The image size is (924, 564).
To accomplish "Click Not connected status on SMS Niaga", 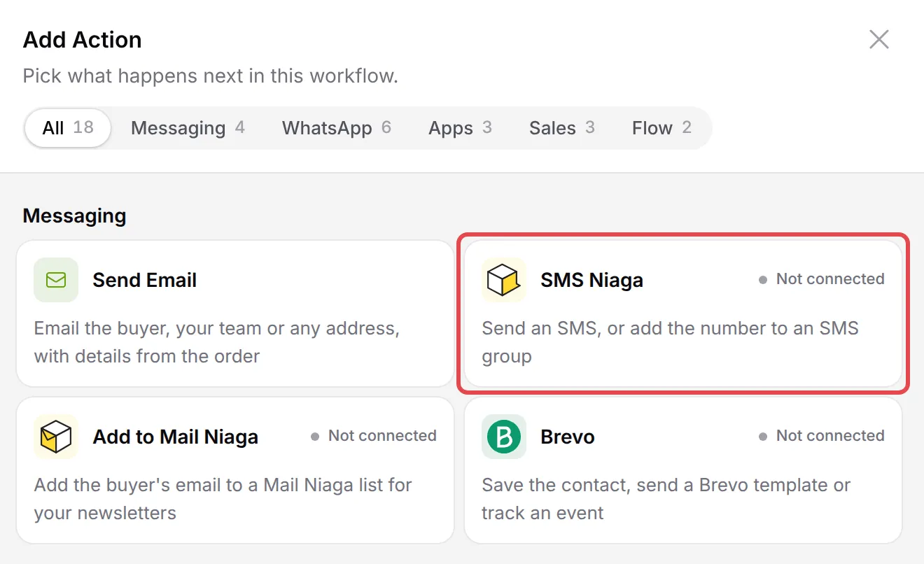I will [x=822, y=279].
